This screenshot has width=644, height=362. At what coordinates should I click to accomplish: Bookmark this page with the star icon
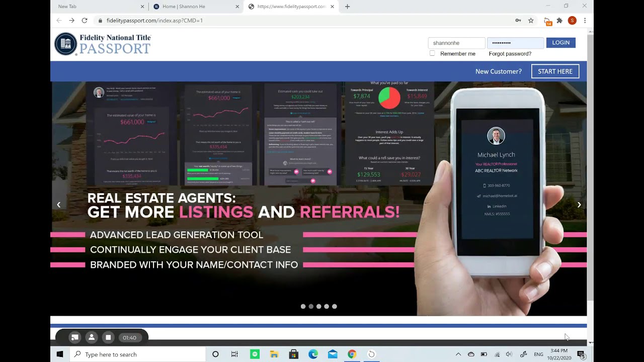click(x=531, y=21)
